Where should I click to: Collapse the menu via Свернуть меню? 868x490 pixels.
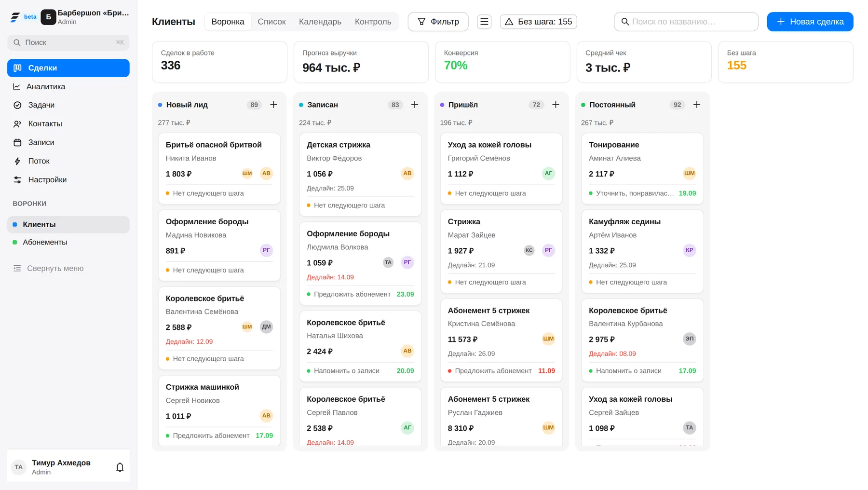pyautogui.click(x=68, y=269)
